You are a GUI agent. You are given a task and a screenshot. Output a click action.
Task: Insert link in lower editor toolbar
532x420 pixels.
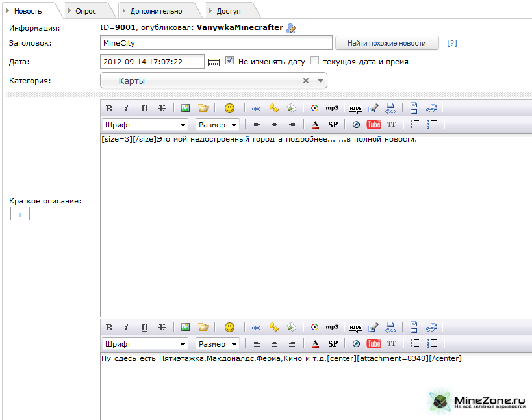(x=256, y=327)
